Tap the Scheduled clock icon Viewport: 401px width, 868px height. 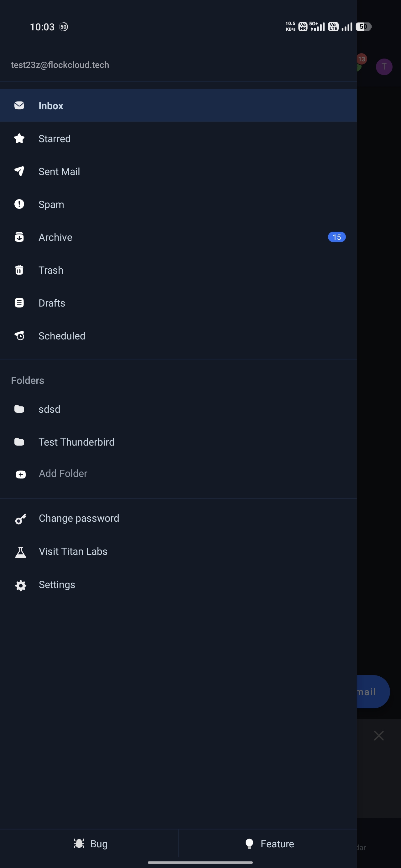[x=19, y=336]
